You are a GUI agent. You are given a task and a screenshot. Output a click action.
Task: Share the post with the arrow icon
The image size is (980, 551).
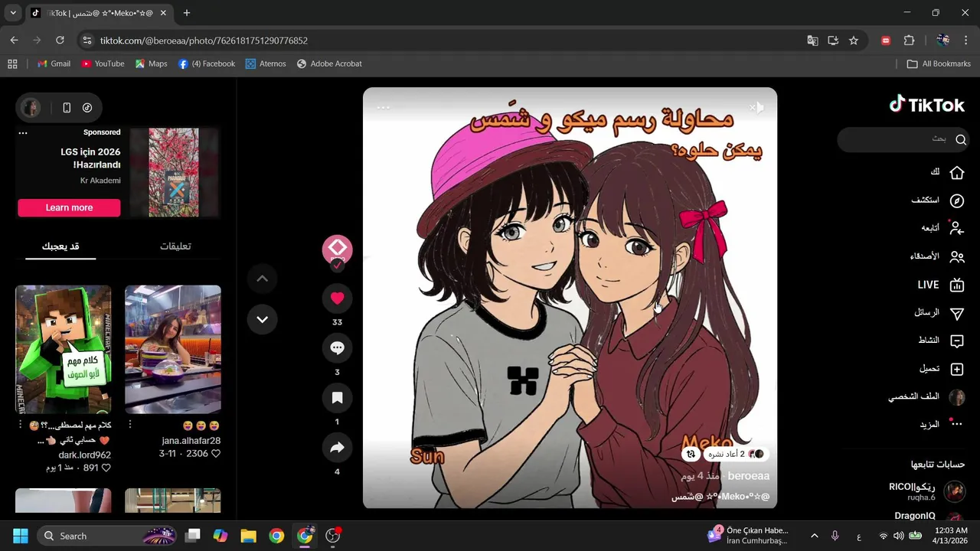click(337, 448)
